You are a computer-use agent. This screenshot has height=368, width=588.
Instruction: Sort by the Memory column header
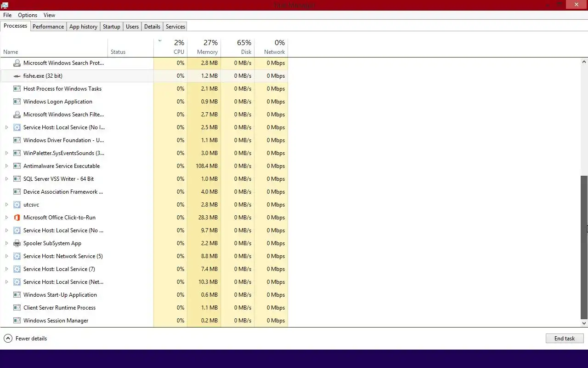coord(204,47)
